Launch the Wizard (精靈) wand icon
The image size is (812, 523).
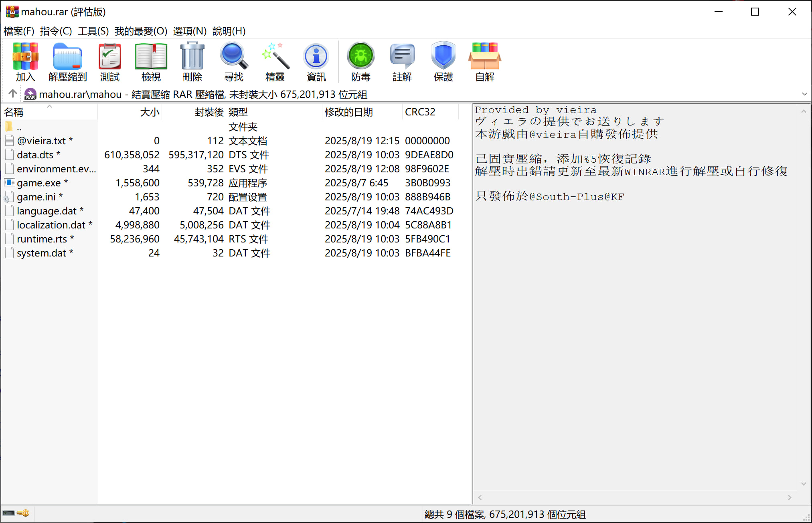pyautogui.click(x=275, y=61)
